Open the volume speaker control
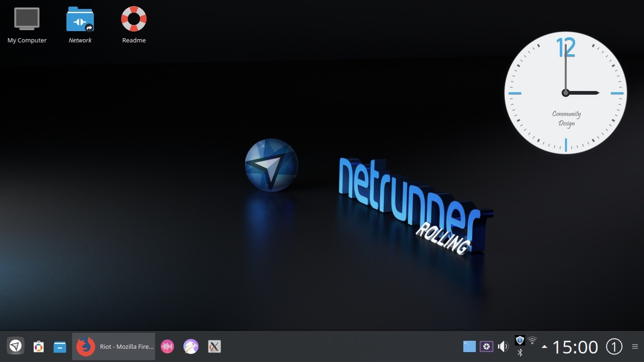 (503, 346)
